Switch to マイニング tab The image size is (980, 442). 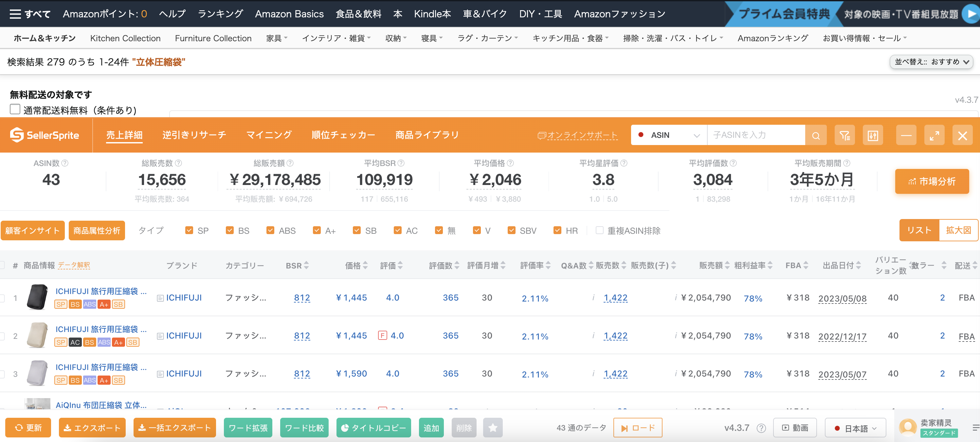pos(269,135)
